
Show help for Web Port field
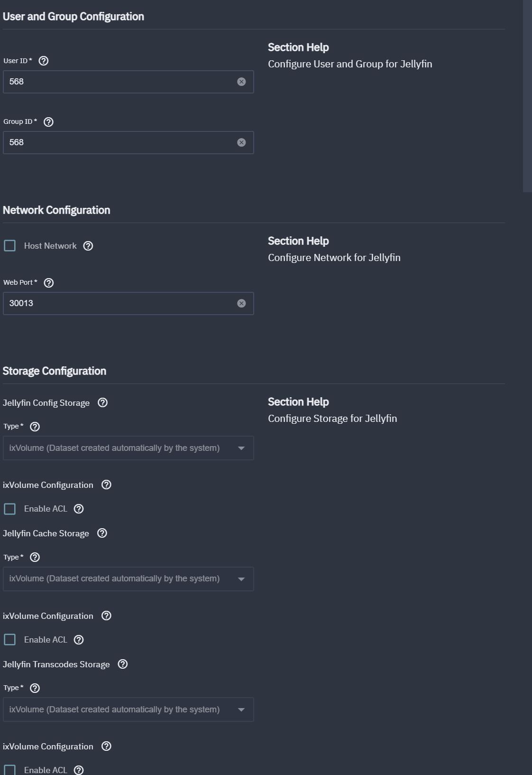coord(49,283)
